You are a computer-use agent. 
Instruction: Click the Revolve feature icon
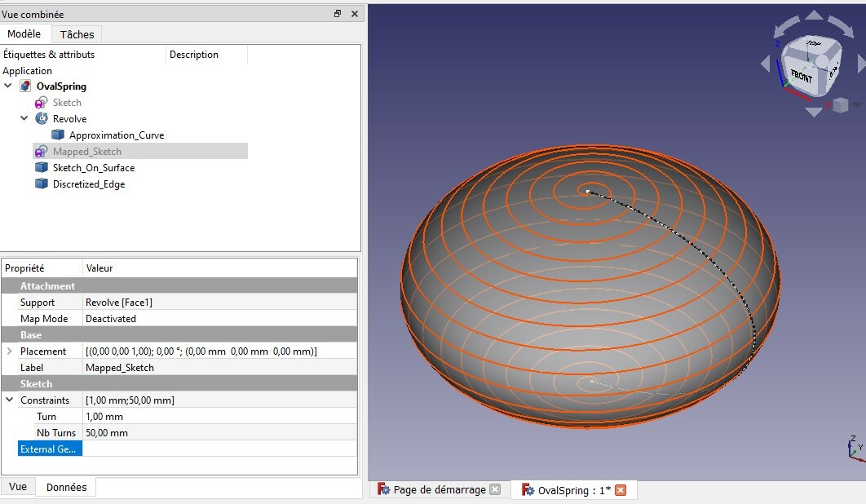pos(41,118)
